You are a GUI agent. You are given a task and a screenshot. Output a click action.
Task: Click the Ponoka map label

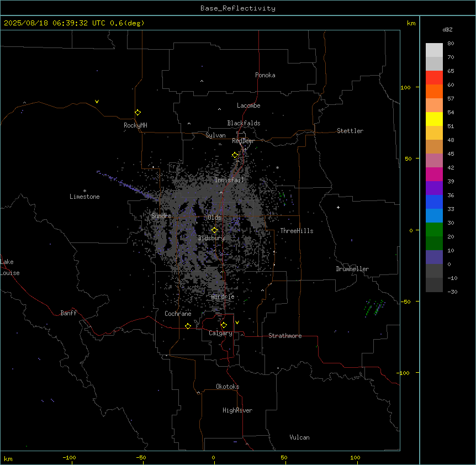(265, 75)
